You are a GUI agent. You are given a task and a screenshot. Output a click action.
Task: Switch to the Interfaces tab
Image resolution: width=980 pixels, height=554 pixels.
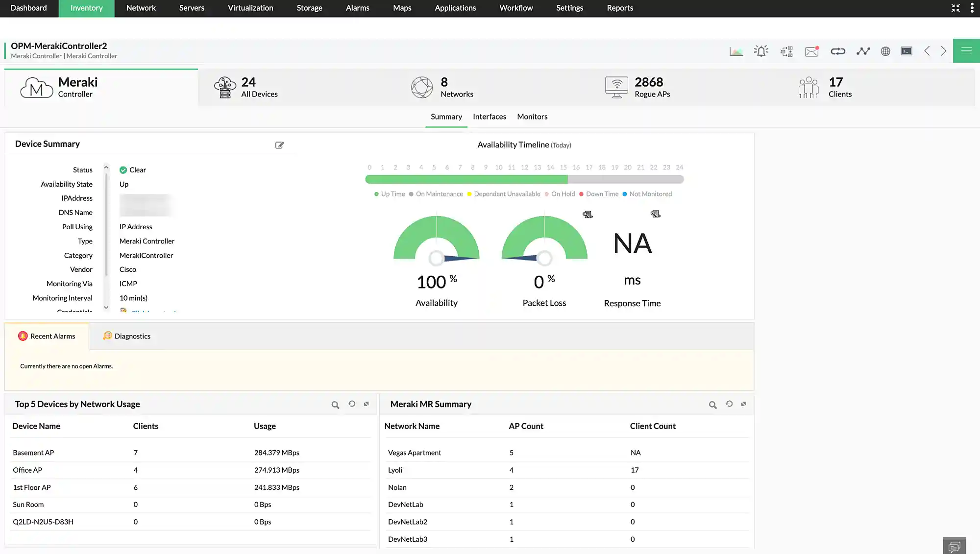489,117
